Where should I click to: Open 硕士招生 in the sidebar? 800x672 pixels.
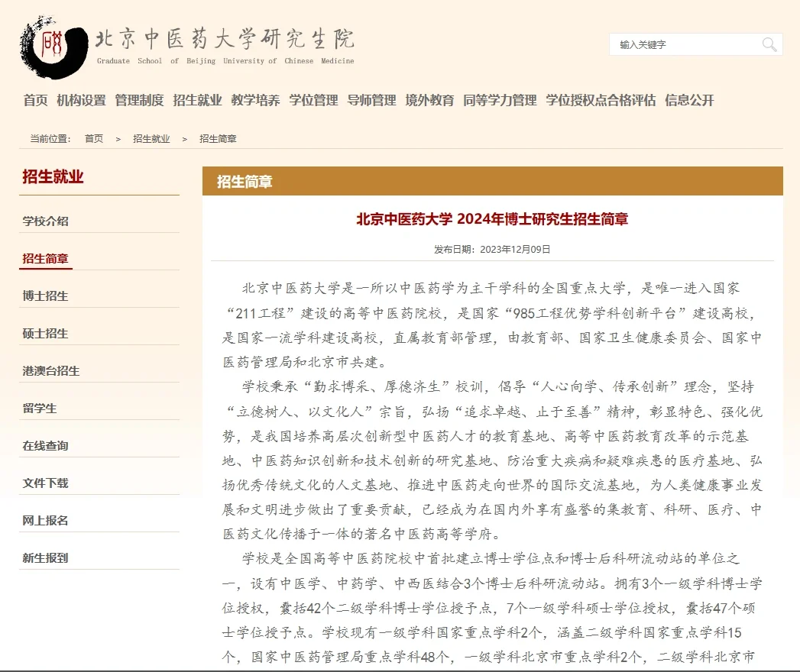pos(45,334)
